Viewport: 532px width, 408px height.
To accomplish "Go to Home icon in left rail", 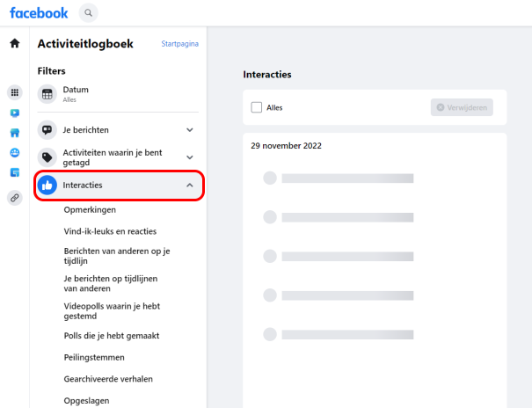I will 15,43.
